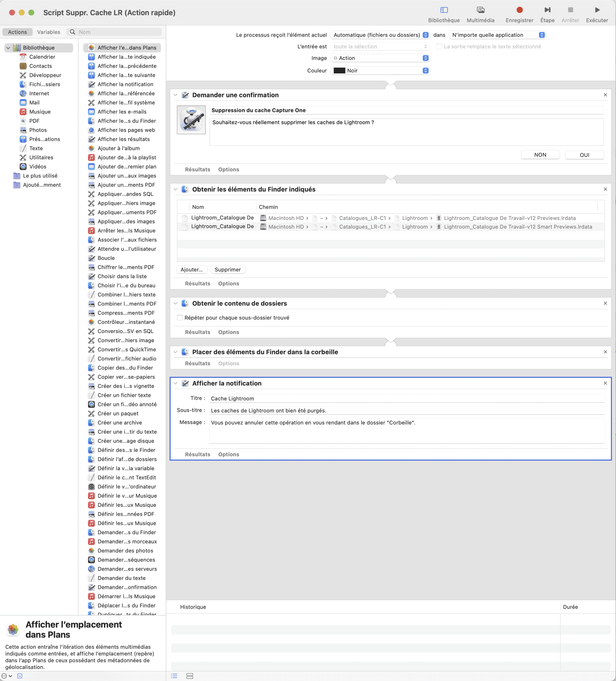Image resolution: width=616 pixels, height=681 pixels.
Task: Click the Titre field Cache Lightroom
Action: [x=407, y=398]
